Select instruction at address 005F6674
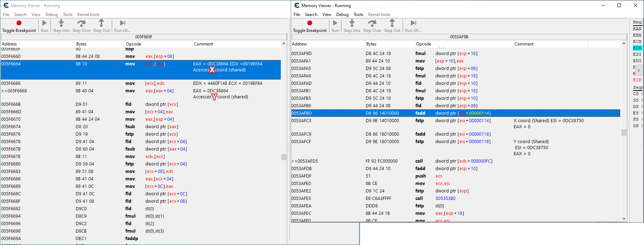This screenshot has height=245, width=644. pos(11,127)
